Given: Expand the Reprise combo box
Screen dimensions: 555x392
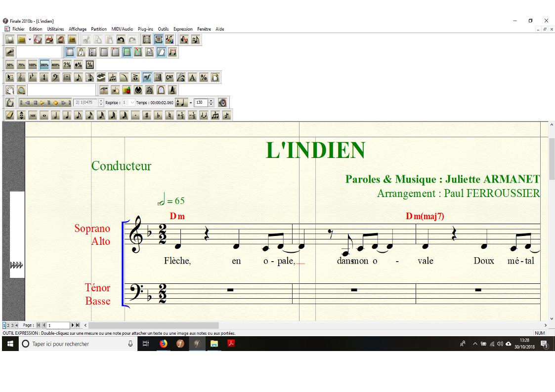Looking at the screenshot, I should [x=132, y=103].
